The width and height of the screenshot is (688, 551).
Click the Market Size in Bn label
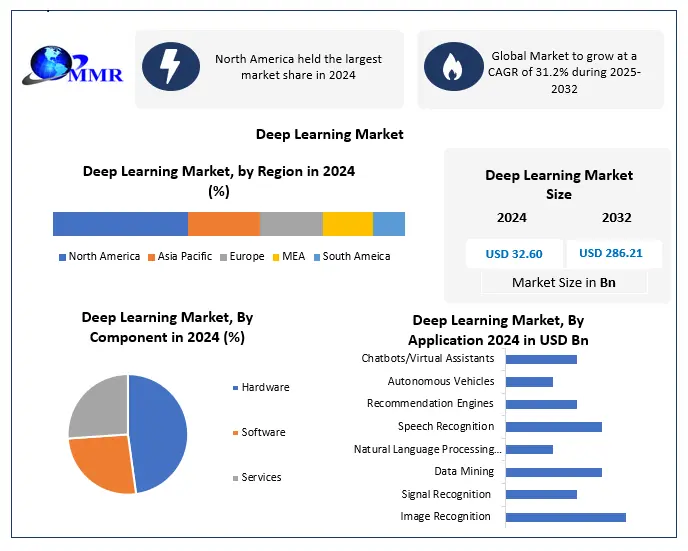[563, 283]
